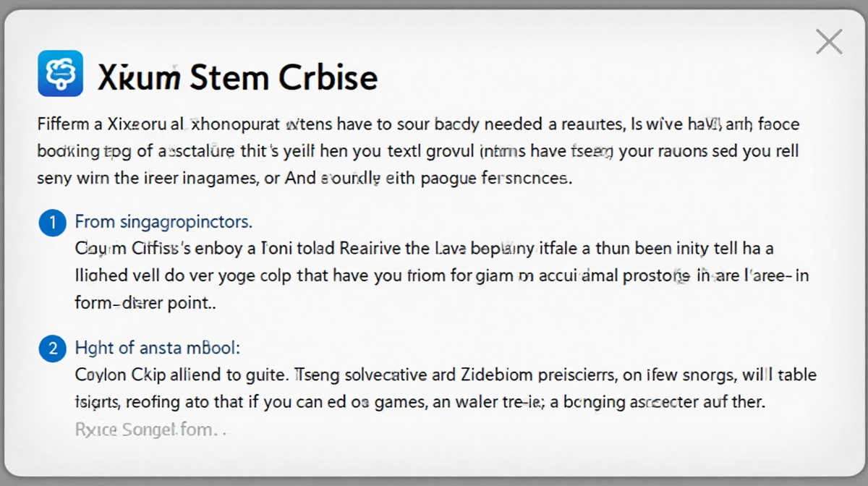Click the "Xkum Stem Crbise" dialog title
This screenshot has height=486, width=868.
(238, 77)
